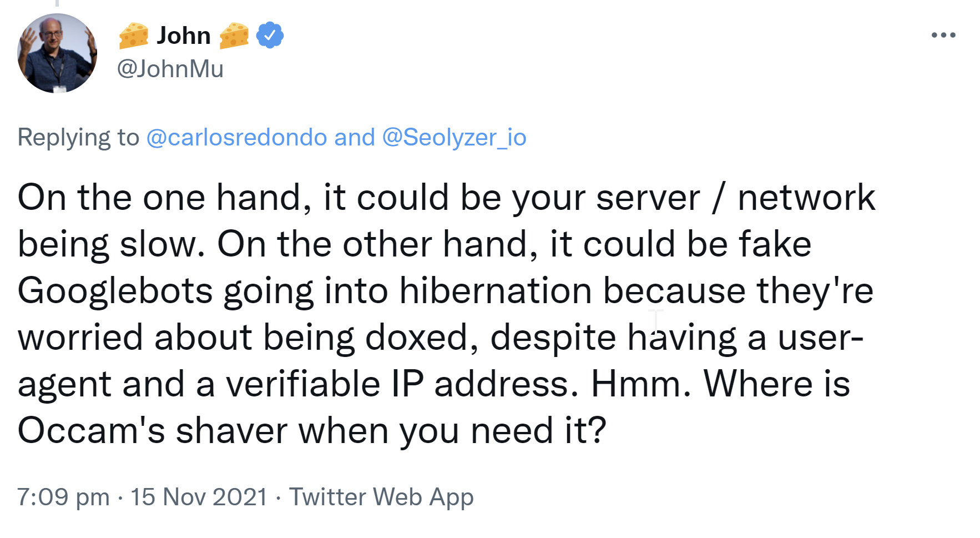
Task: Open the @JohnMu handle profile
Action: point(170,69)
